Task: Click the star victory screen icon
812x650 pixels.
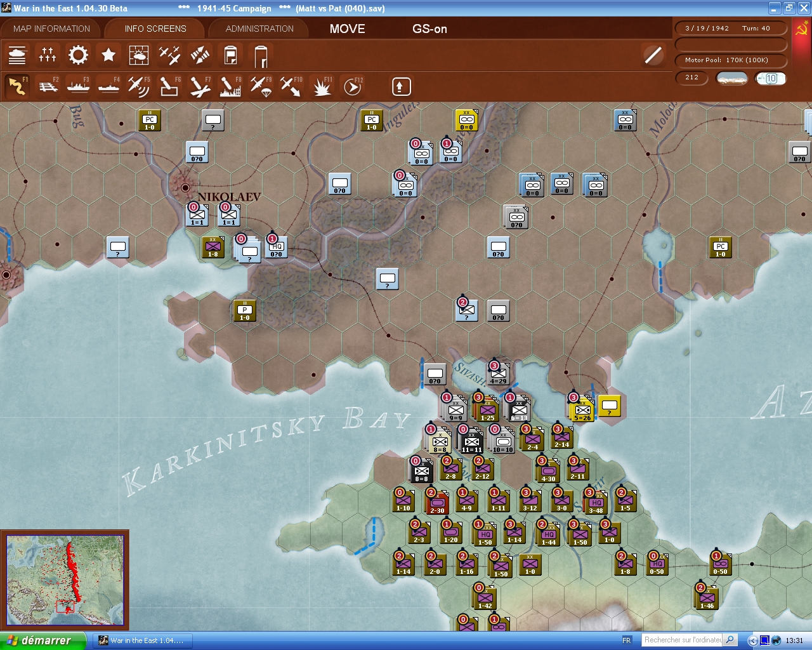Action: 108,55
